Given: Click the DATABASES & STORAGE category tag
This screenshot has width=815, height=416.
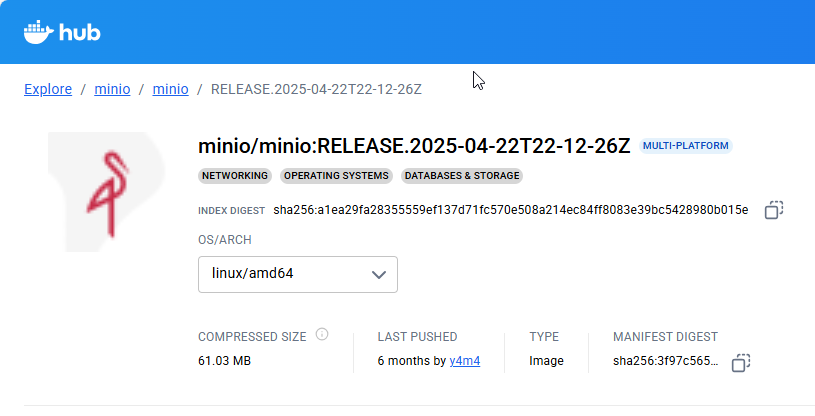Looking at the screenshot, I should point(462,176).
